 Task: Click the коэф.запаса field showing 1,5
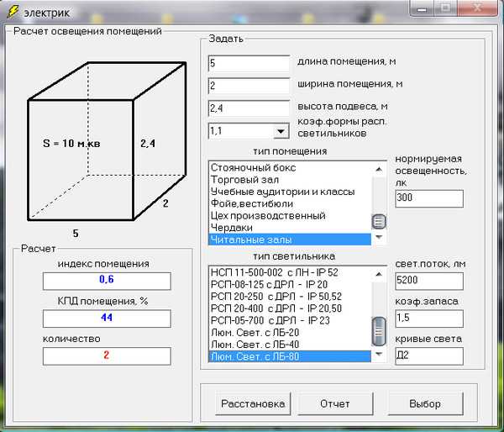click(429, 319)
